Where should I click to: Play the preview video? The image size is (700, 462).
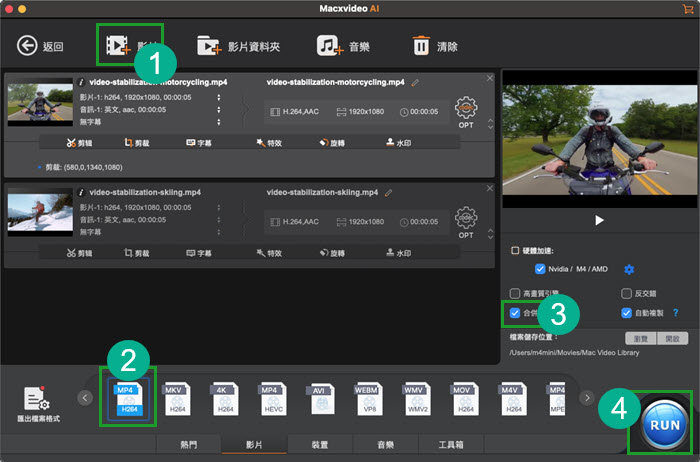tap(599, 220)
